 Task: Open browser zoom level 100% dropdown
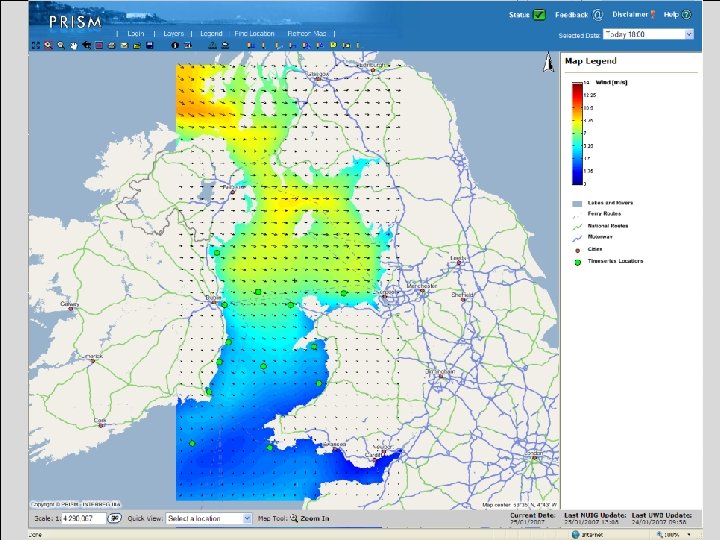688,534
